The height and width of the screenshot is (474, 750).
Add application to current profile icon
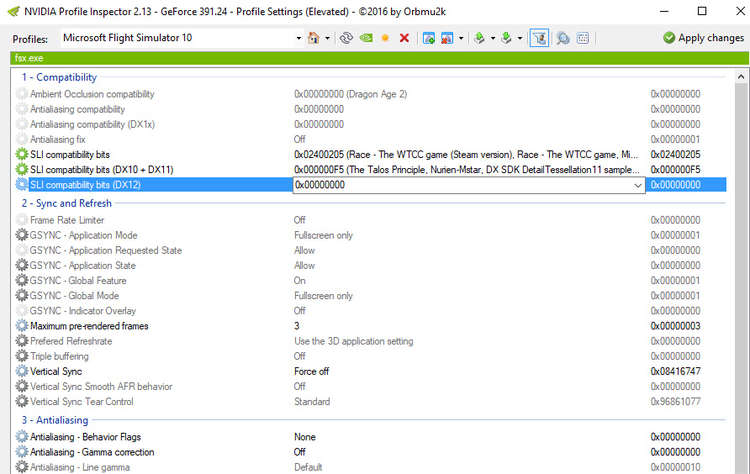pyautogui.click(x=429, y=38)
